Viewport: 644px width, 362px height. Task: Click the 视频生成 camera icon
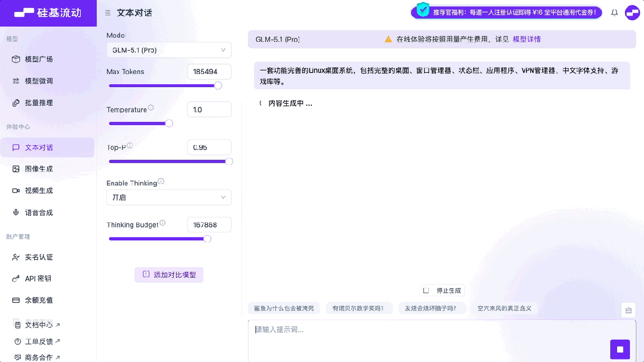click(16, 191)
